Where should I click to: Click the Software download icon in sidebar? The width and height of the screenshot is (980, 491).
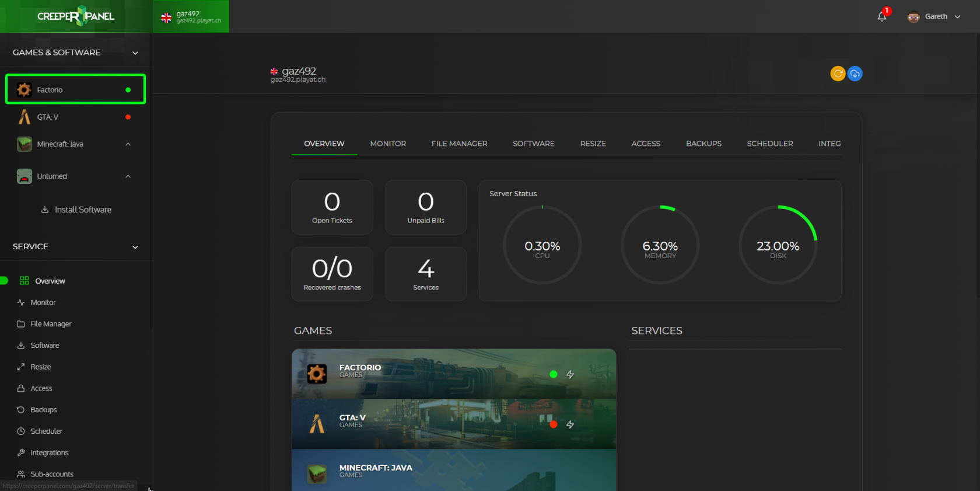[21, 346]
